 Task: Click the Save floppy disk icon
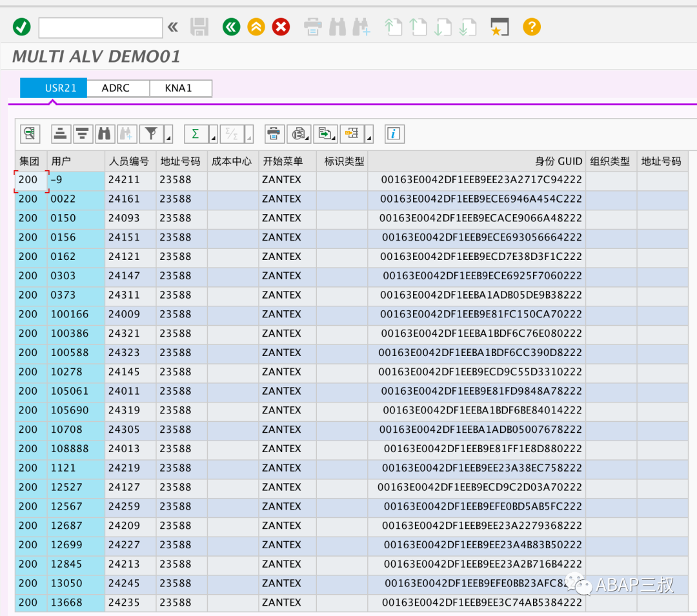[199, 27]
